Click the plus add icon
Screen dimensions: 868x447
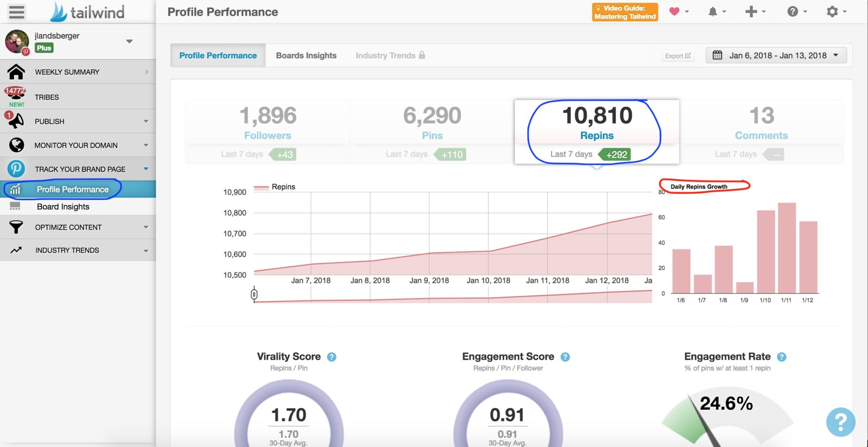[751, 12]
